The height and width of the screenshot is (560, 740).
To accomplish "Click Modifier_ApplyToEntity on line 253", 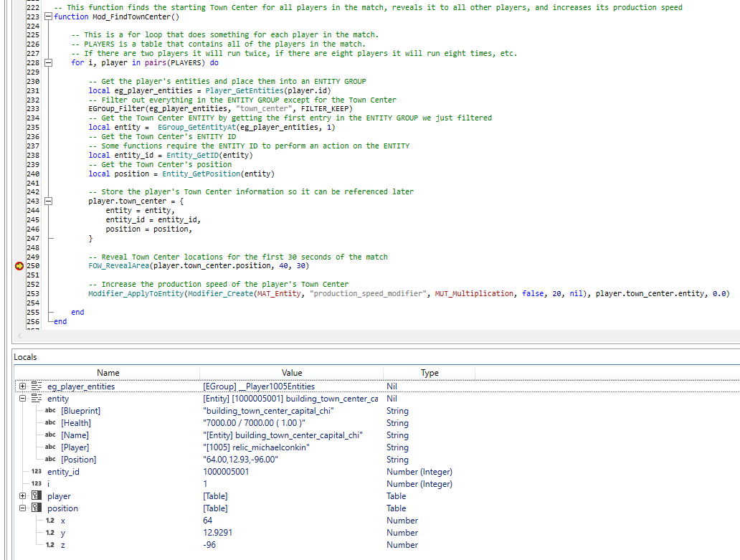I will coord(136,293).
